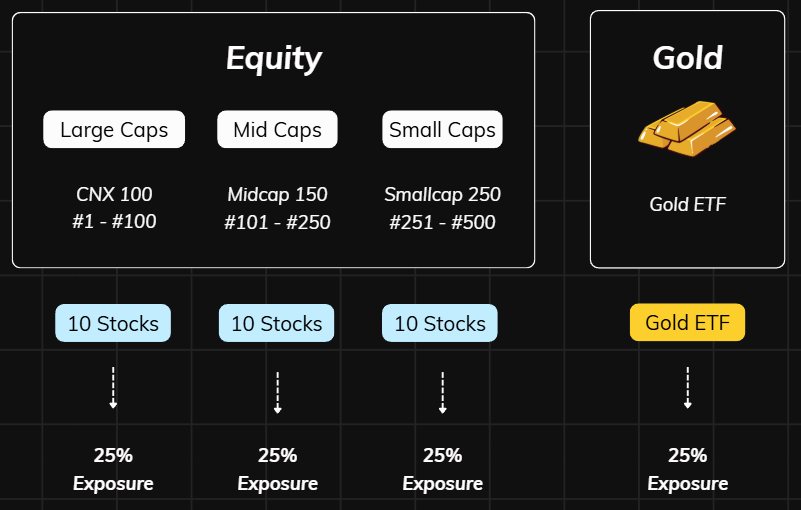Click the dashed arrow under Gold ETF badge
Image resolution: width=801 pixels, height=510 pixels.
pos(688,387)
